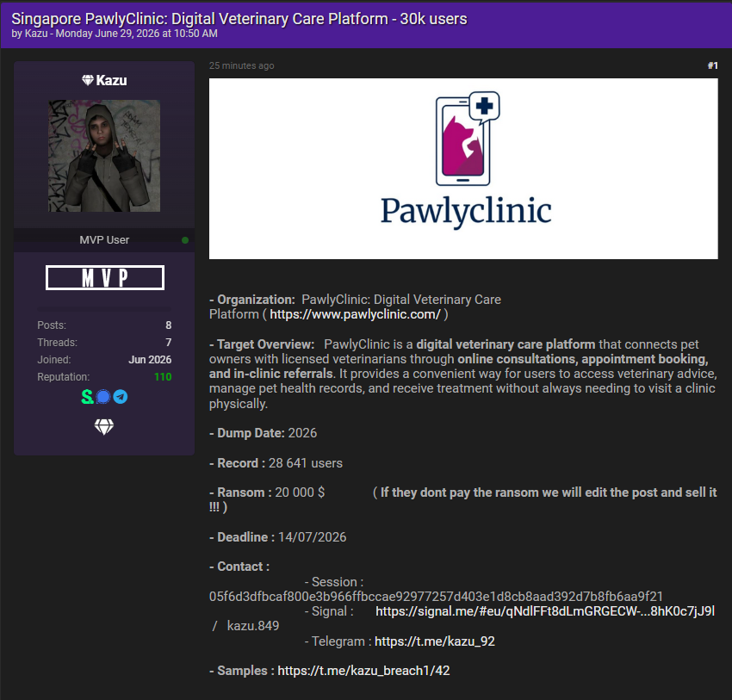Click the Signal contact icon in Kazu's profile
Screen dimensions: 732x700
click(103, 397)
